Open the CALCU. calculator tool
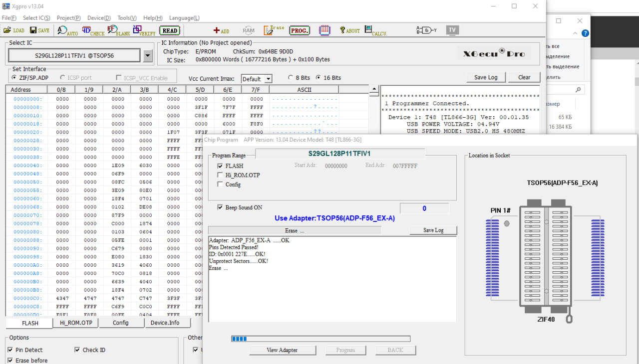The image size is (639, 364). tap(375, 30)
